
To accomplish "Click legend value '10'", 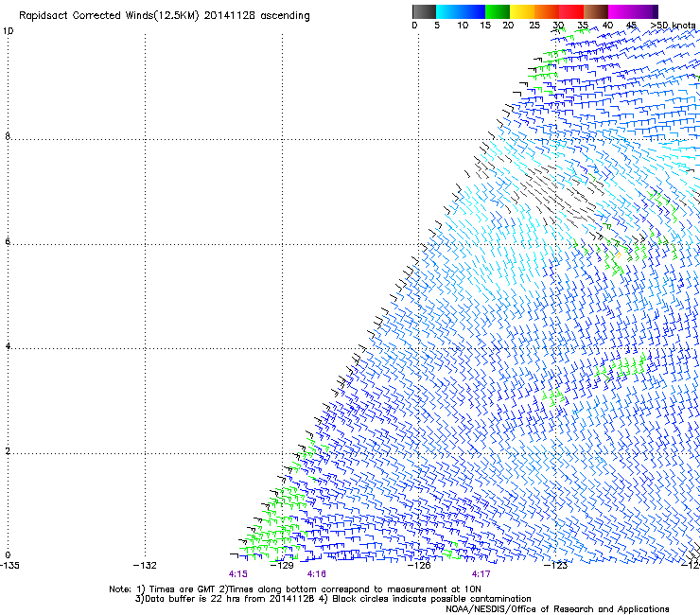I will click(x=463, y=26).
